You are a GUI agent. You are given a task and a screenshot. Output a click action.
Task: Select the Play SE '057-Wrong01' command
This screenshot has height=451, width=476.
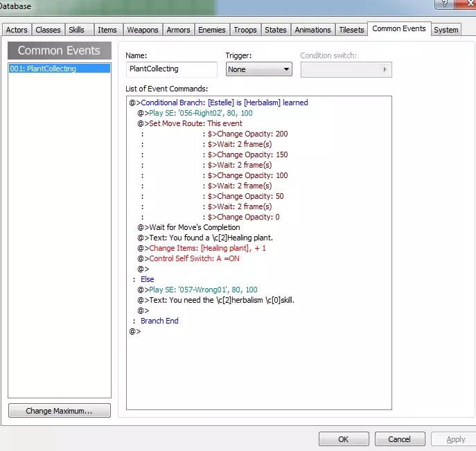197,290
